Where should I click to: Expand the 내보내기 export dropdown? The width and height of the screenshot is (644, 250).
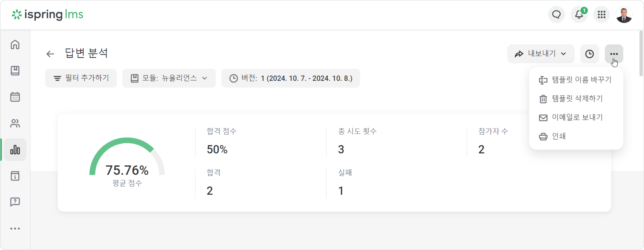(541, 54)
